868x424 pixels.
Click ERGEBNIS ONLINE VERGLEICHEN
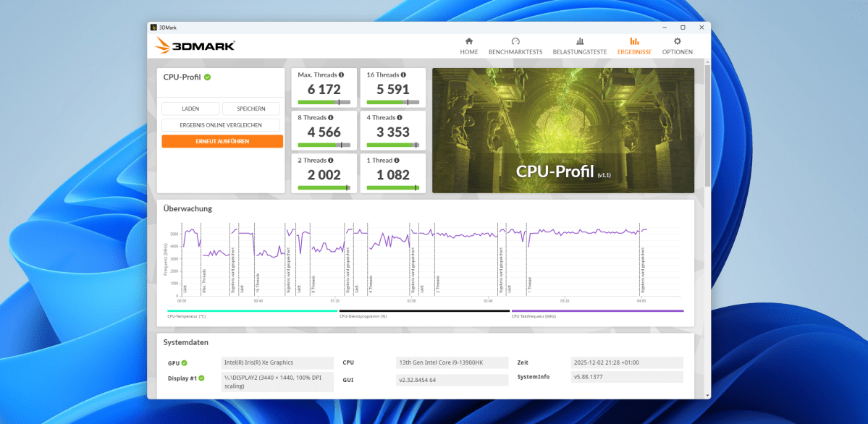coord(222,124)
